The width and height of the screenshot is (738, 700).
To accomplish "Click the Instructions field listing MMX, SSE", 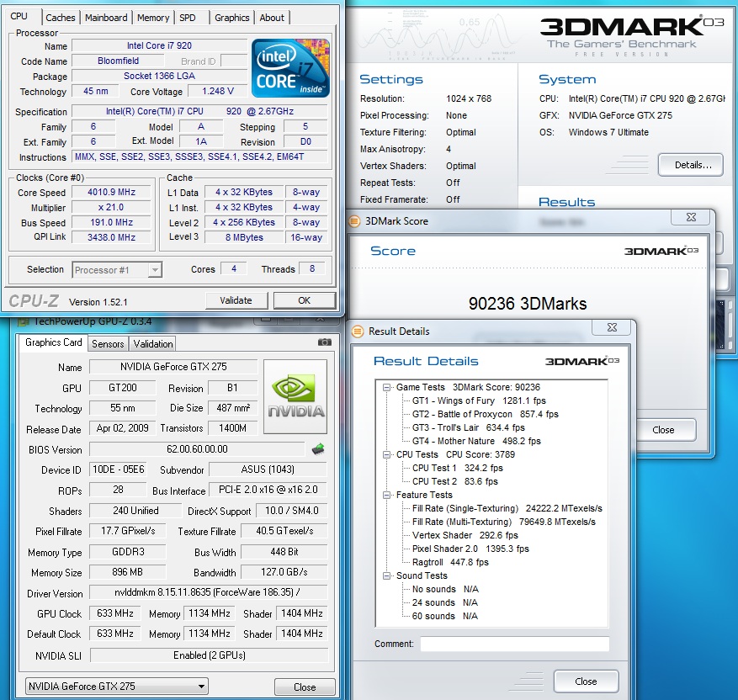I will pyautogui.click(x=199, y=156).
